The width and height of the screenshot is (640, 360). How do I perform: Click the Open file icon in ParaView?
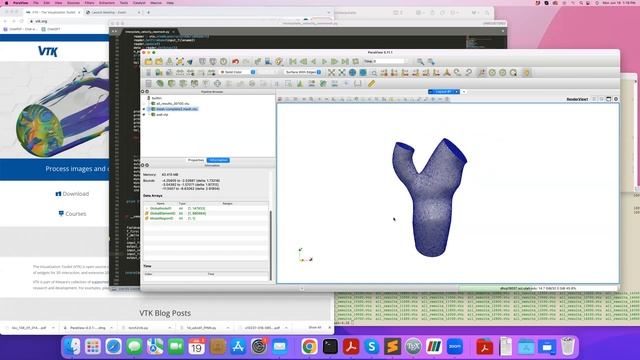149,62
